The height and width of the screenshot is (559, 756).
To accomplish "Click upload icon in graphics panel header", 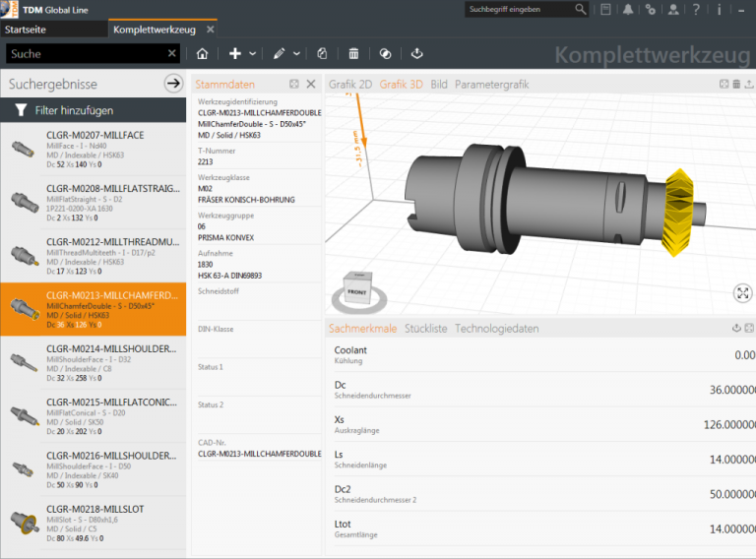I will [x=749, y=84].
